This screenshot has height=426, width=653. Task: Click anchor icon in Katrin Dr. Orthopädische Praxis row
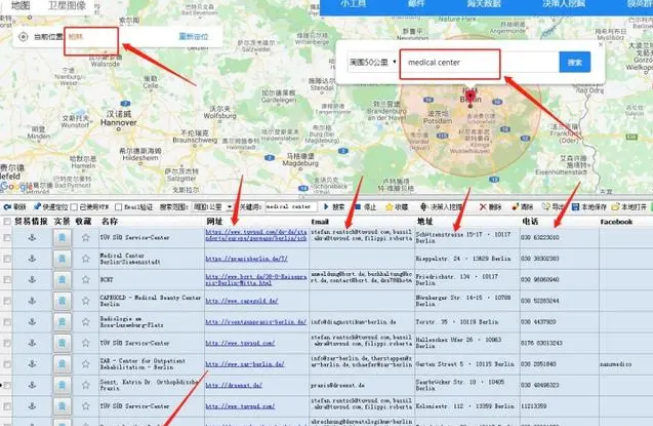[32, 385]
